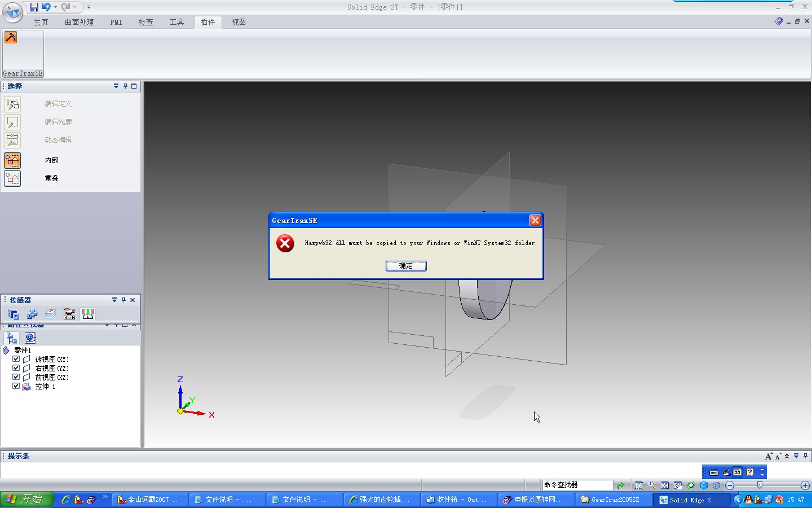Switch to the 主页 ribbon tab
This screenshot has width=812, height=508.
tap(41, 22)
